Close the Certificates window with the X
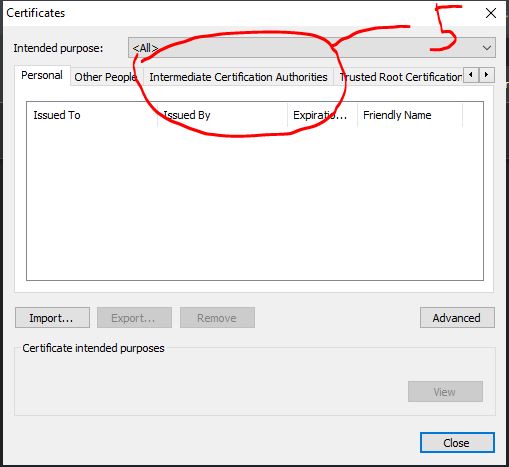 491,13
